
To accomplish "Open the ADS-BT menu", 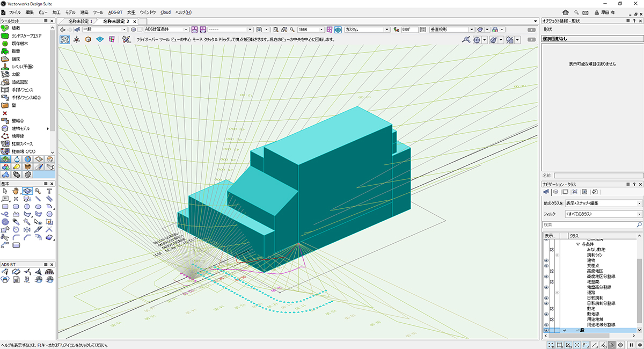I will click(x=115, y=12).
